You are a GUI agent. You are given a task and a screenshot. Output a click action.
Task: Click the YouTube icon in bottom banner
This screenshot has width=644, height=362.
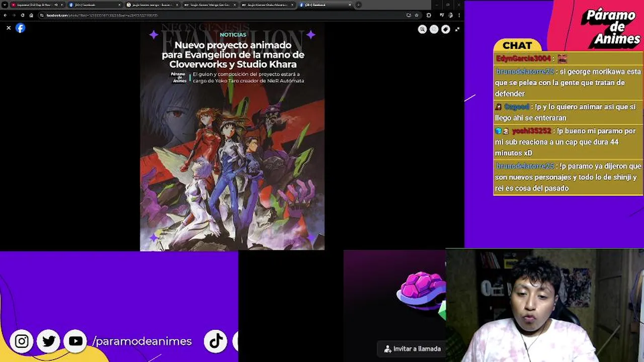75,341
